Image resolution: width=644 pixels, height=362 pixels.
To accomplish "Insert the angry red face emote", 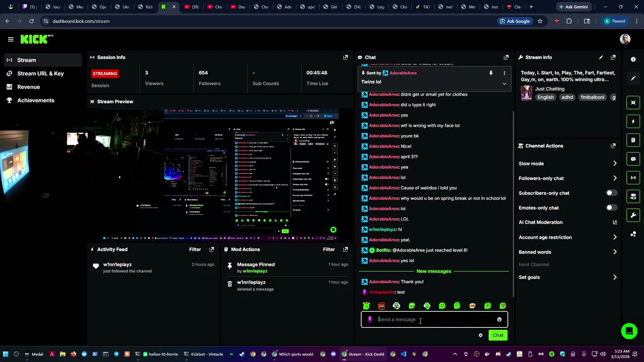I will [x=381, y=306].
